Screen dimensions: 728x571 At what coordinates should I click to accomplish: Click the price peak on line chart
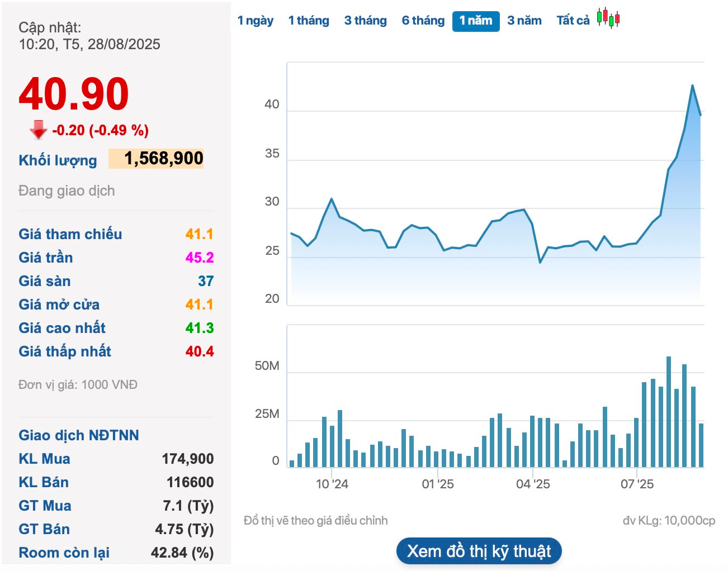[x=692, y=86]
